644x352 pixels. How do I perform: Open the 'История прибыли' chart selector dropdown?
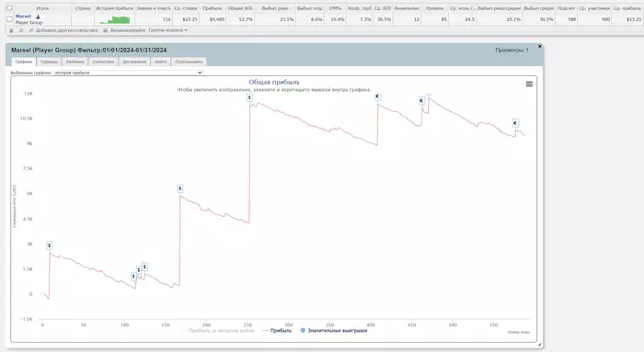pos(128,73)
